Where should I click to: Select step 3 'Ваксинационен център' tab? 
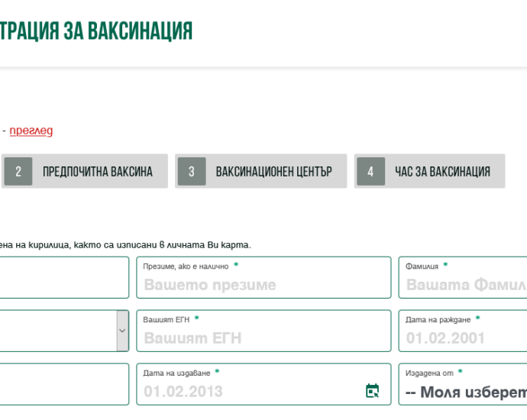tap(260, 171)
